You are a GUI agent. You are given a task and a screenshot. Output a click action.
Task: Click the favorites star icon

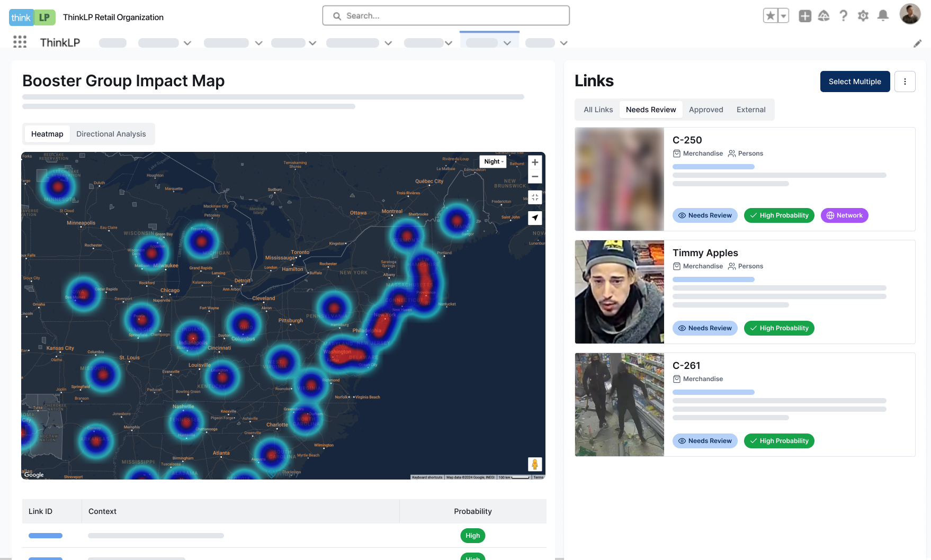pyautogui.click(x=769, y=15)
